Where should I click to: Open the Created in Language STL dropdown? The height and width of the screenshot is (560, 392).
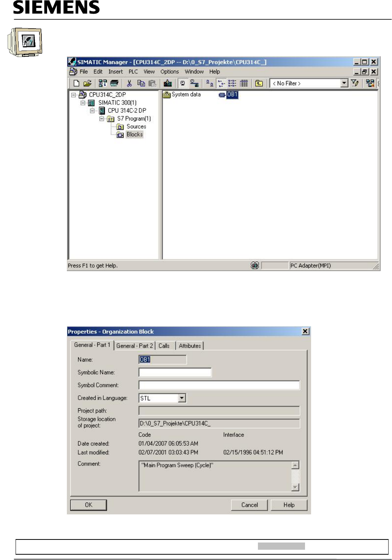coord(182,398)
